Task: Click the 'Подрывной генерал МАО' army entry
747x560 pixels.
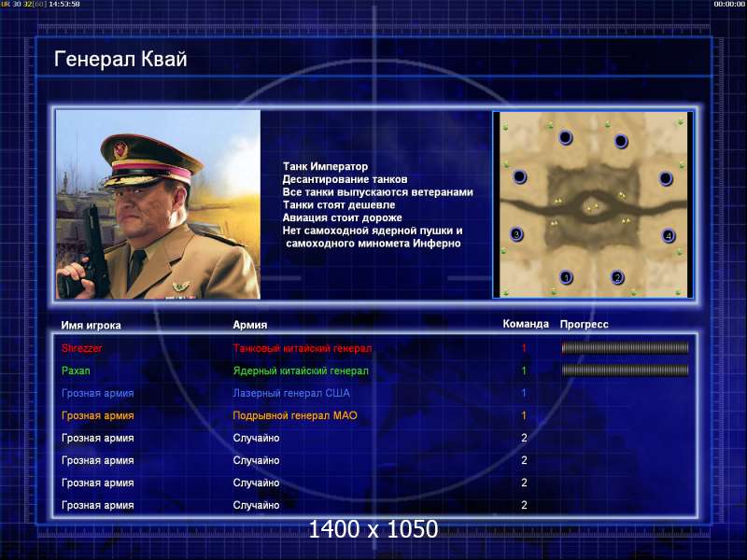Action: (295, 415)
